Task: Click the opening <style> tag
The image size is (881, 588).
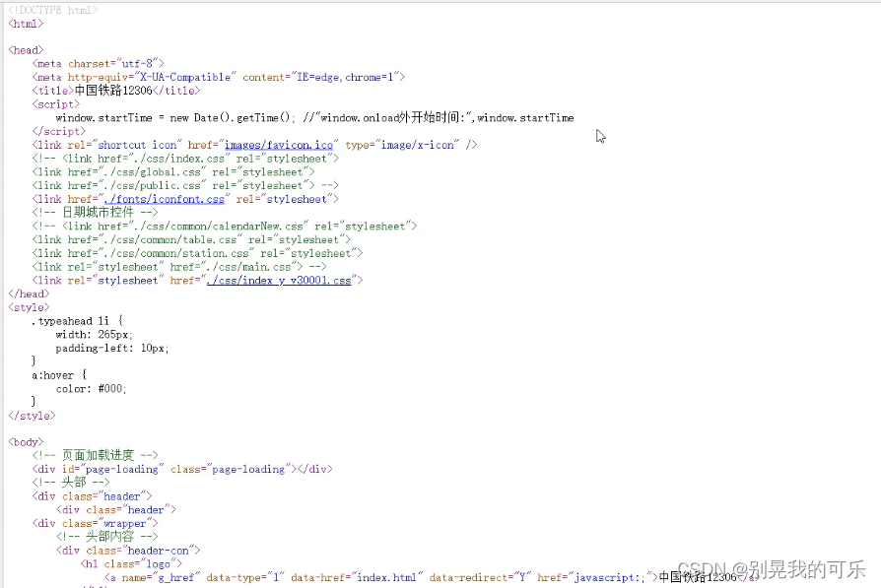Action: coord(29,307)
